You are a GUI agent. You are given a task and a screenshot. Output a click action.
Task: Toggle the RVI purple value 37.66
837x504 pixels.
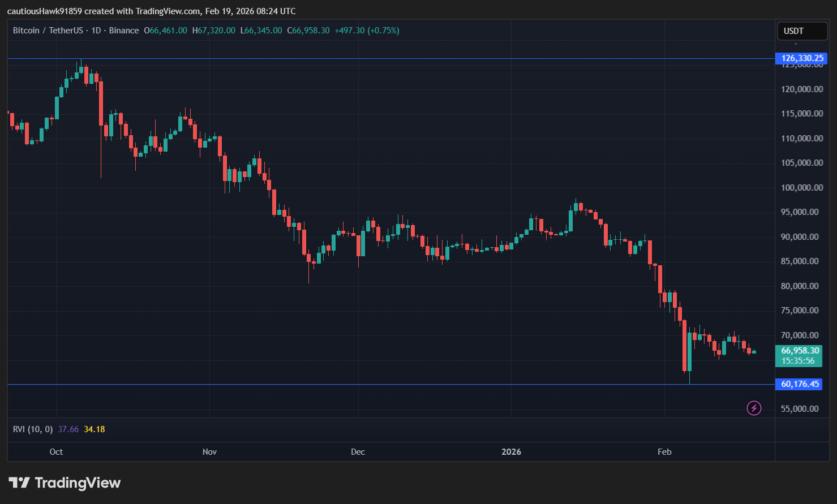click(x=67, y=429)
